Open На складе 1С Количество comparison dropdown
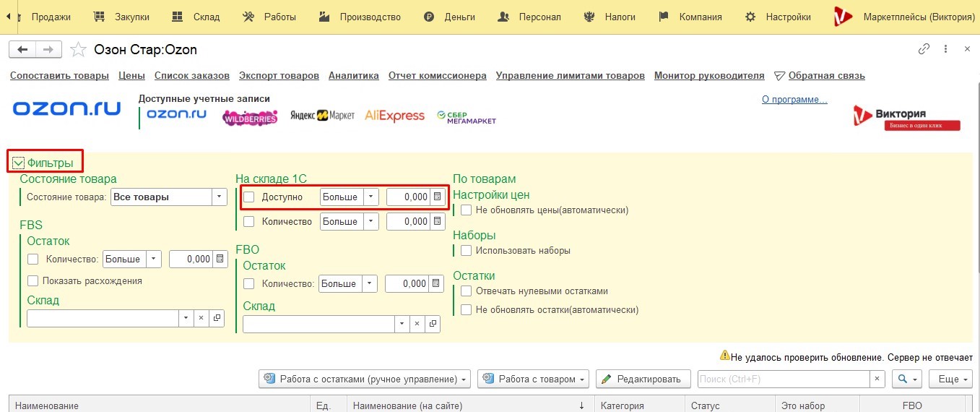 click(370, 221)
